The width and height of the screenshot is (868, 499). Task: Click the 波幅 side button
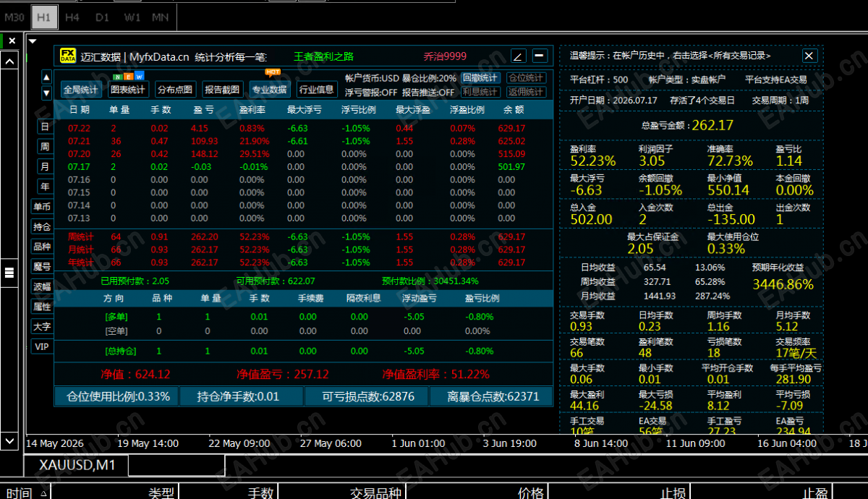43,286
